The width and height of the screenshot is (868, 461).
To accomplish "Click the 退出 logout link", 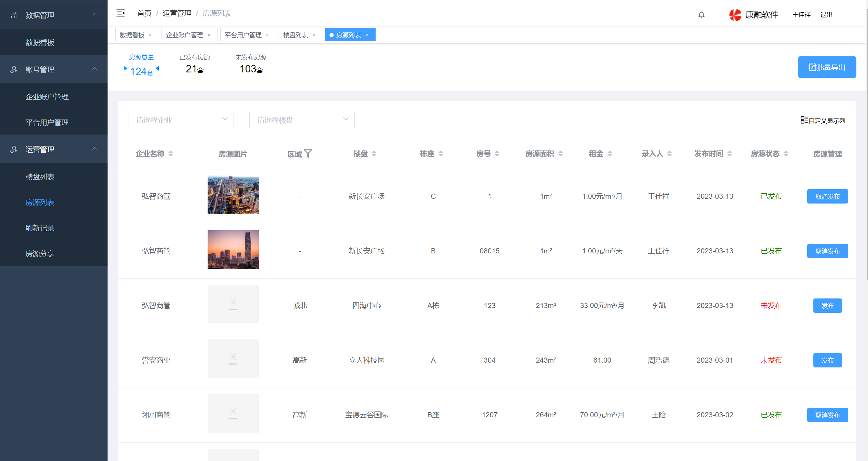I will coord(826,15).
